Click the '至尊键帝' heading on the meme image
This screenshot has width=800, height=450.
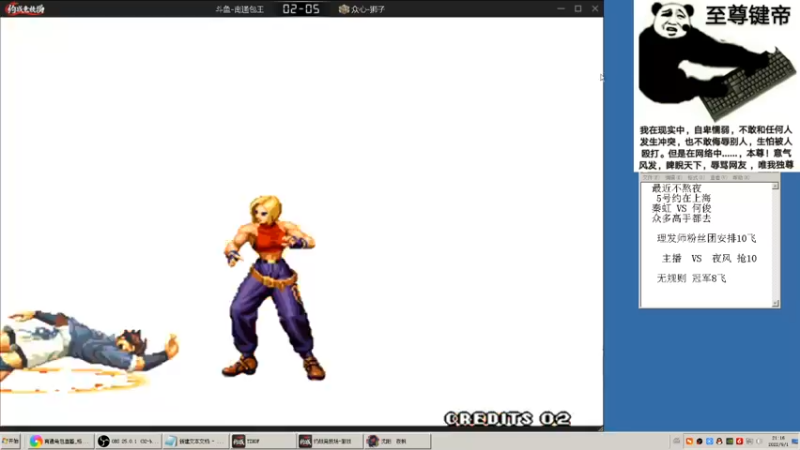[x=748, y=16]
